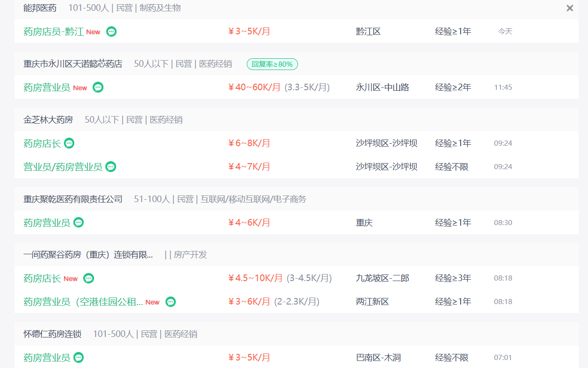This screenshot has height=368, width=588.
Task: Click chat icon beside 药房营业员（空港佳园公租...
Action: 171,302
